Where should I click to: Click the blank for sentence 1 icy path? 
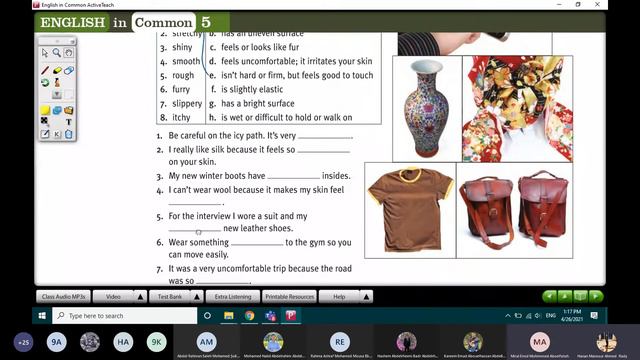325,136
